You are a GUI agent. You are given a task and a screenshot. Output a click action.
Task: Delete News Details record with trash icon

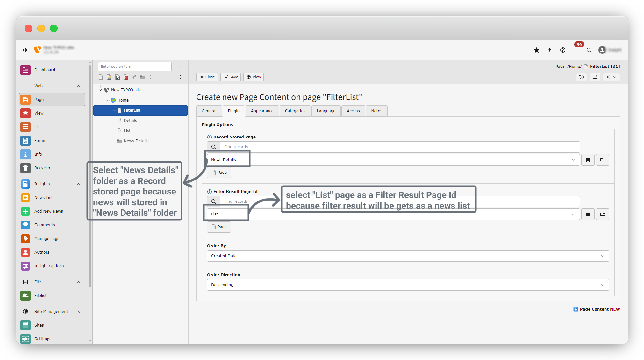coord(588,160)
